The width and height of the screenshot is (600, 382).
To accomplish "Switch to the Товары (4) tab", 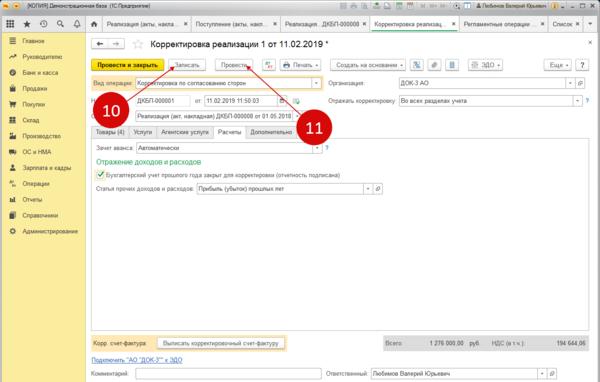I will pos(110,132).
